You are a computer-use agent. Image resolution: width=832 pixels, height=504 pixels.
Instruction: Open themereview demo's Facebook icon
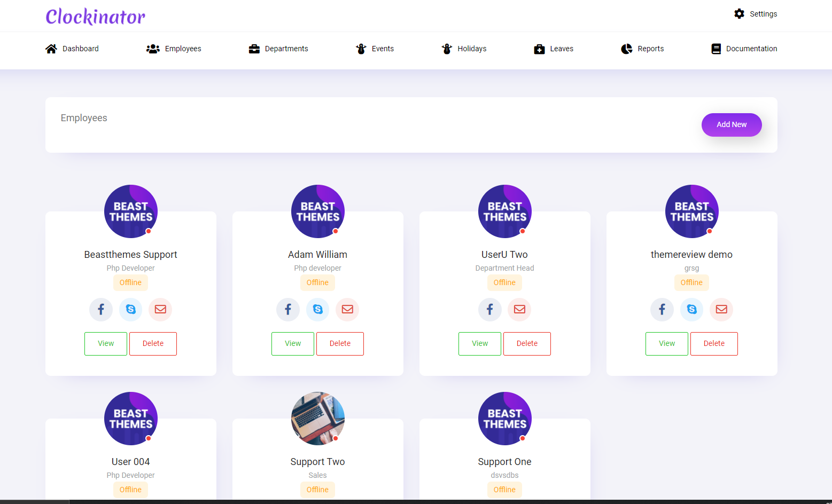[662, 309]
